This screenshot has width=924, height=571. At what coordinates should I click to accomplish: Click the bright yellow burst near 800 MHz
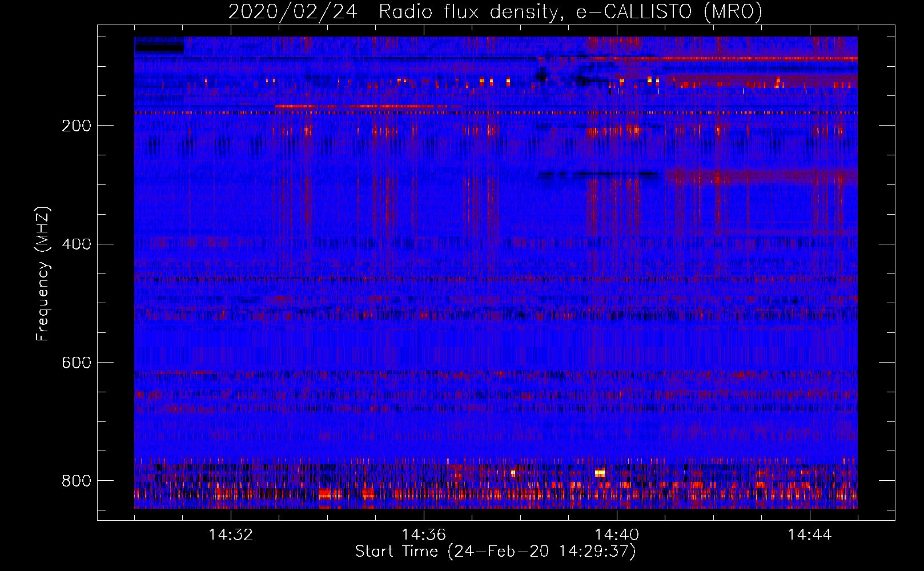600,473
